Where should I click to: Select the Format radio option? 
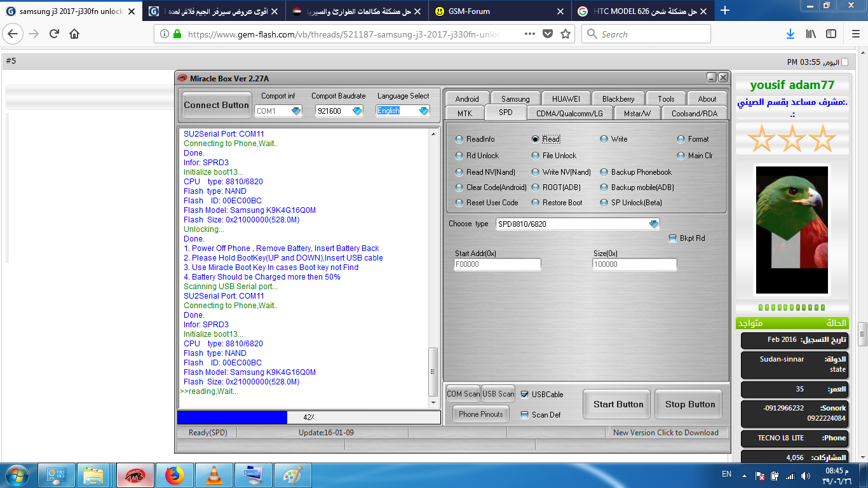[681, 139]
